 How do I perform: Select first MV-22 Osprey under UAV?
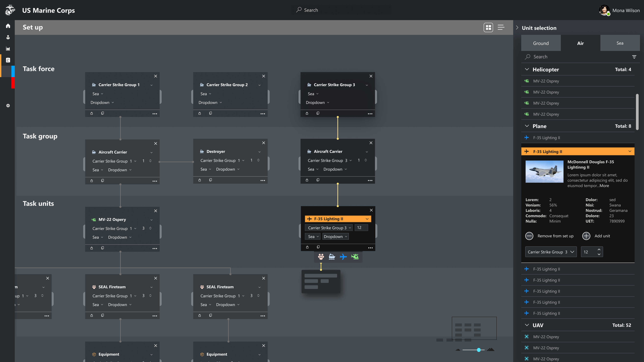click(578, 337)
